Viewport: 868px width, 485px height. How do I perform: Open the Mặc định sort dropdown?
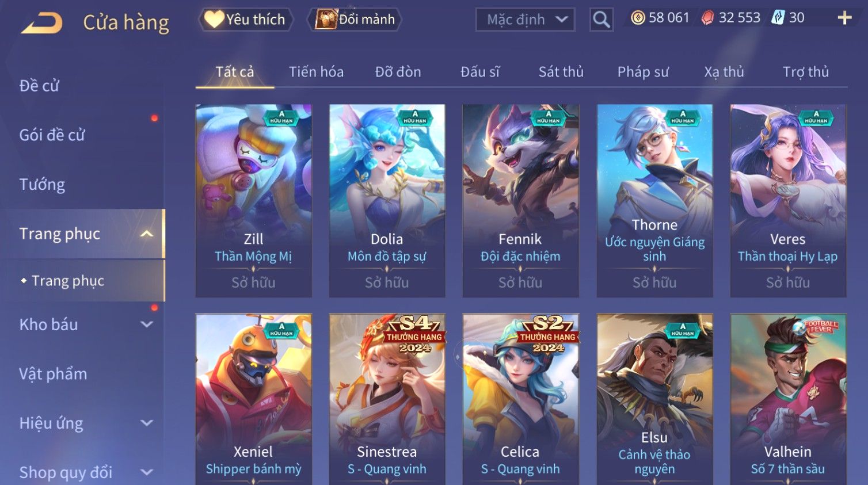click(526, 20)
